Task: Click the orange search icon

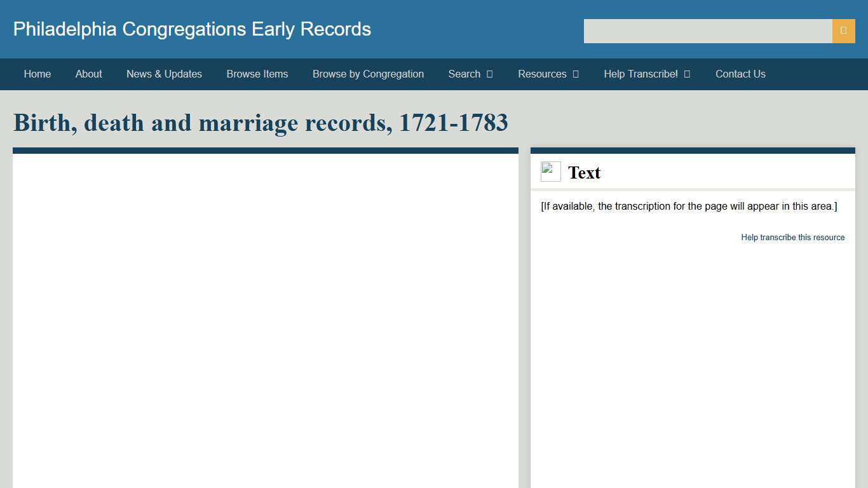Action: pos(843,30)
